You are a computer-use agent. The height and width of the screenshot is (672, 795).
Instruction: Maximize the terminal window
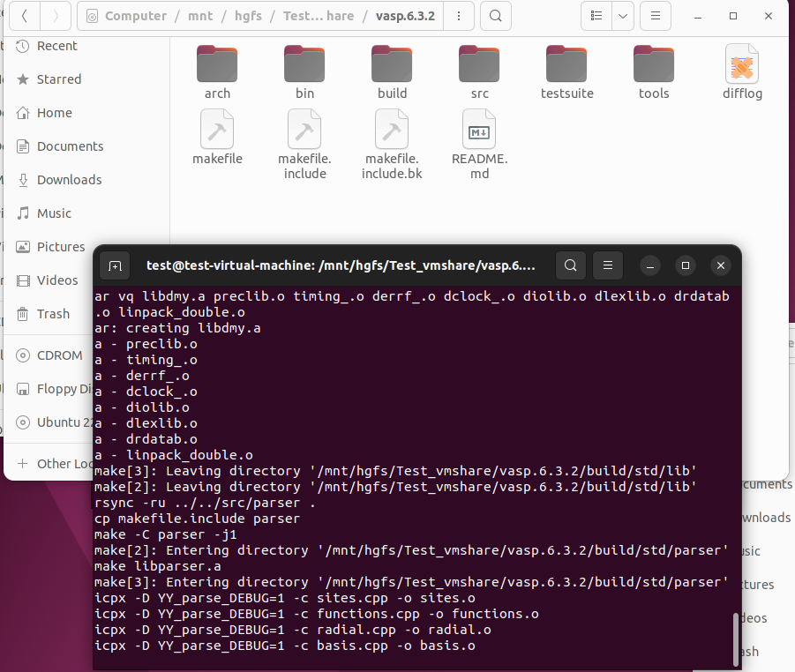[x=686, y=265]
